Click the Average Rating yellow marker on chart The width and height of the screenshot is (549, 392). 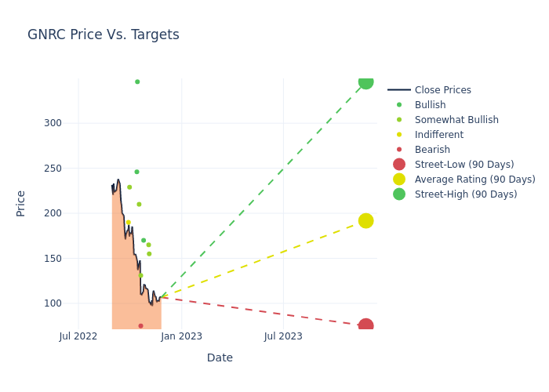(x=365, y=221)
